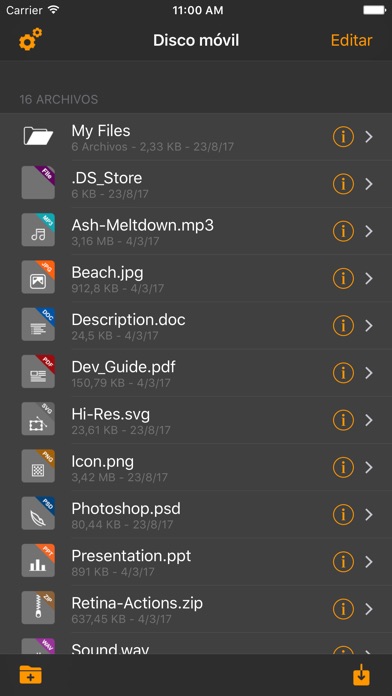This screenshot has width=392, height=696.
Task: Tap info icon for Retina-Actions.zip
Action: [343, 609]
